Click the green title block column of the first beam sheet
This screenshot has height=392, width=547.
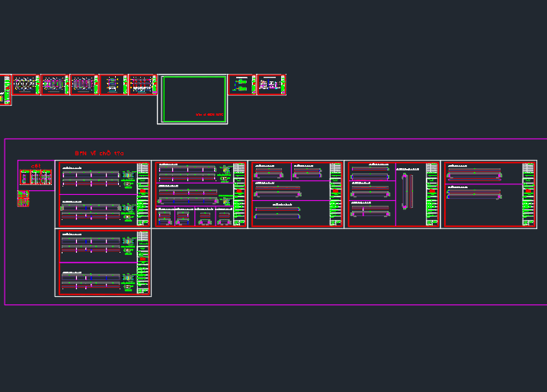coord(142,194)
